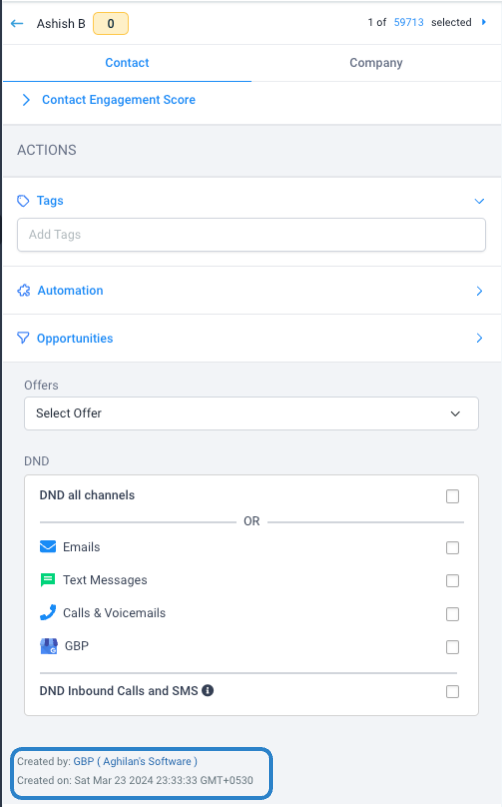The width and height of the screenshot is (502, 807).
Task: Click the next contact arrow beside selected
Action: click(x=483, y=22)
